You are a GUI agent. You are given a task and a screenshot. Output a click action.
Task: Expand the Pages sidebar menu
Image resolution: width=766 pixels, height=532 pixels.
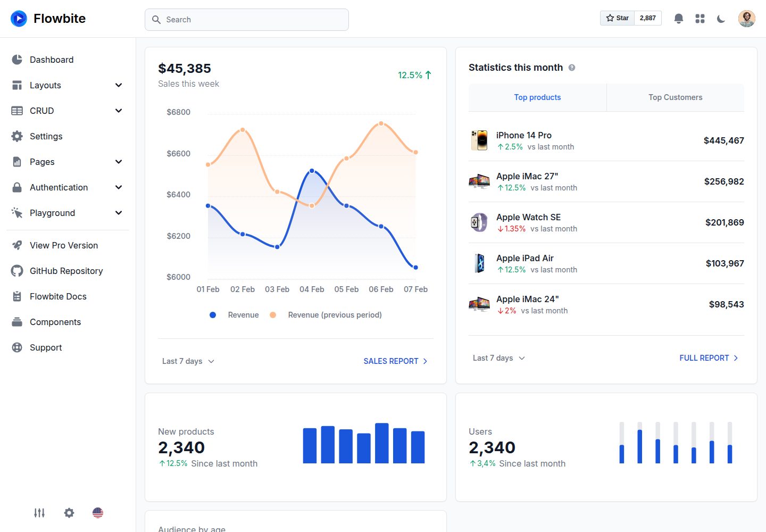tap(68, 162)
